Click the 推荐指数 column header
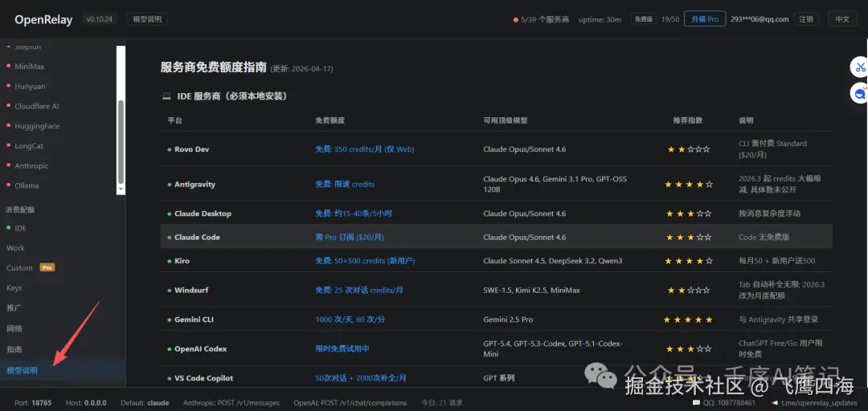Viewport: 868px width, 411px height. 687,120
